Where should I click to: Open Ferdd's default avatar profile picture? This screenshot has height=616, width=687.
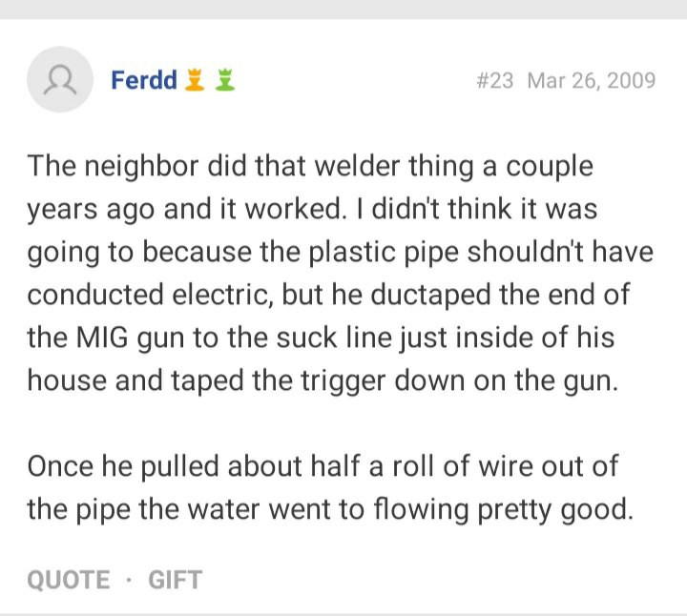(x=60, y=79)
